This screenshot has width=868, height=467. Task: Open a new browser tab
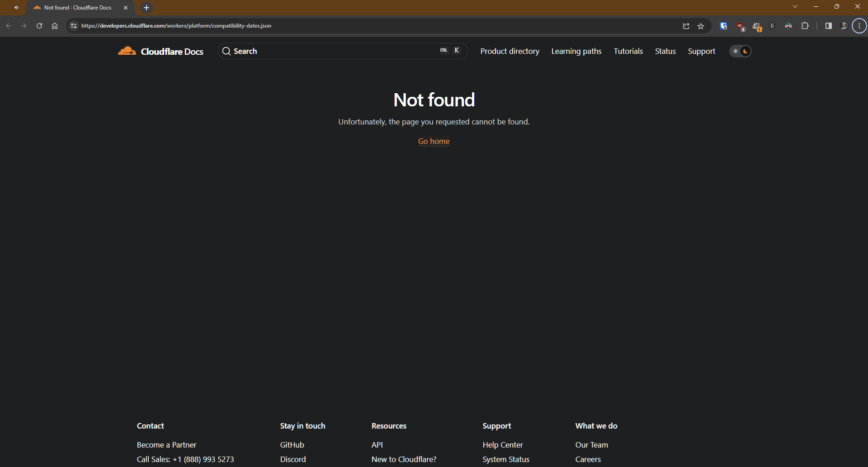coord(146,8)
